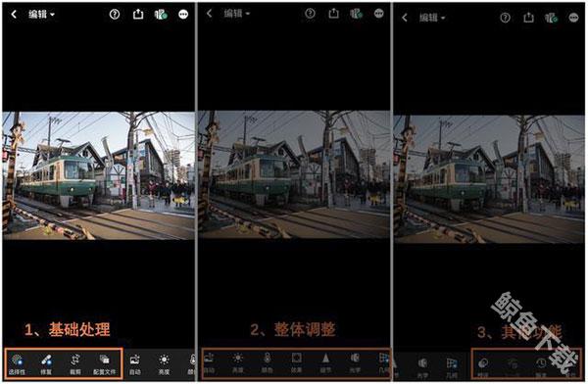Open the 光学 optics tool on the right screen
This screenshot has width=588, height=384.
[x=422, y=367]
